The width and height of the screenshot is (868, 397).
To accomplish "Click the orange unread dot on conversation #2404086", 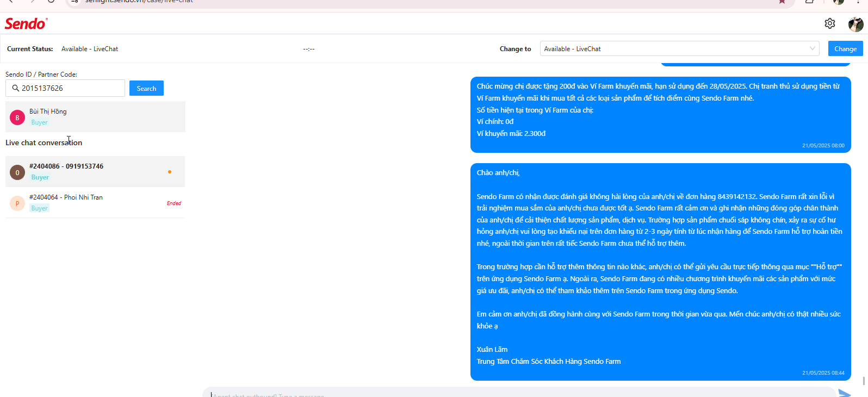I will (170, 172).
